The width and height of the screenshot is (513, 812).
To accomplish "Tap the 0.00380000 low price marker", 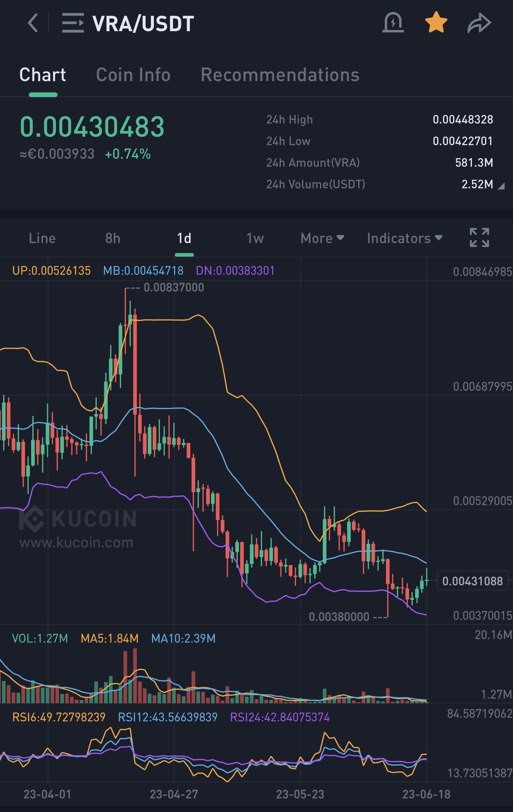I will (339, 617).
